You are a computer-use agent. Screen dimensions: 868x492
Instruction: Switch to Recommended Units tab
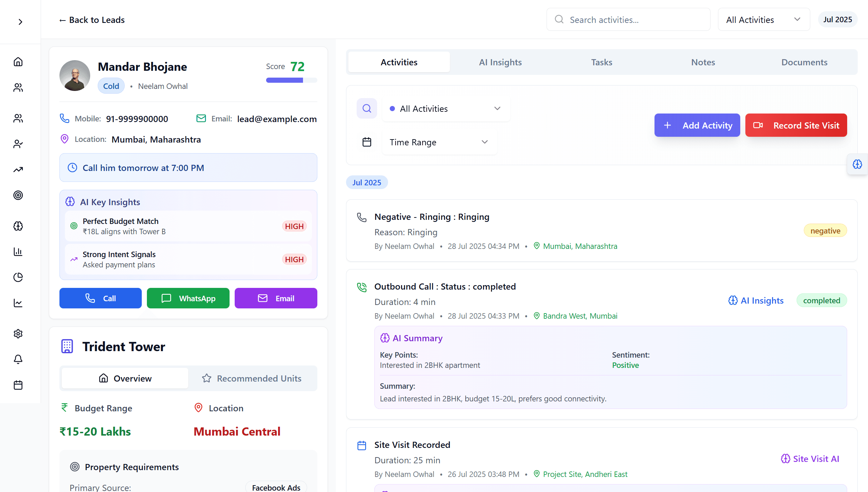tap(252, 378)
